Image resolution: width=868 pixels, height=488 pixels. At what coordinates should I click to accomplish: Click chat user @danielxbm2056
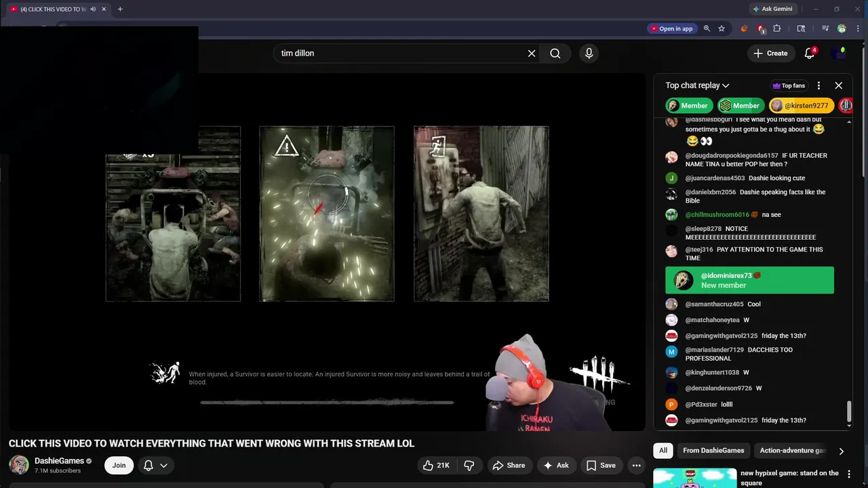(x=711, y=192)
